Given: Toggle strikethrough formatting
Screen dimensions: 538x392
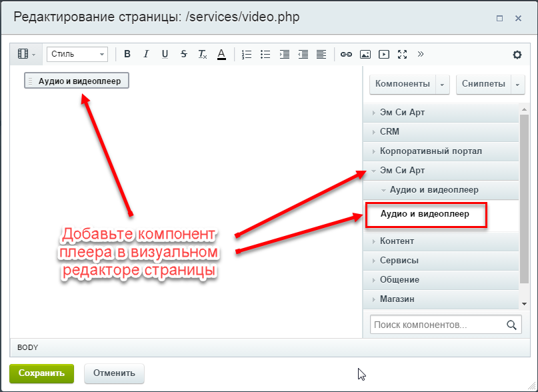Looking at the screenshot, I should click(x=183, y=54).
